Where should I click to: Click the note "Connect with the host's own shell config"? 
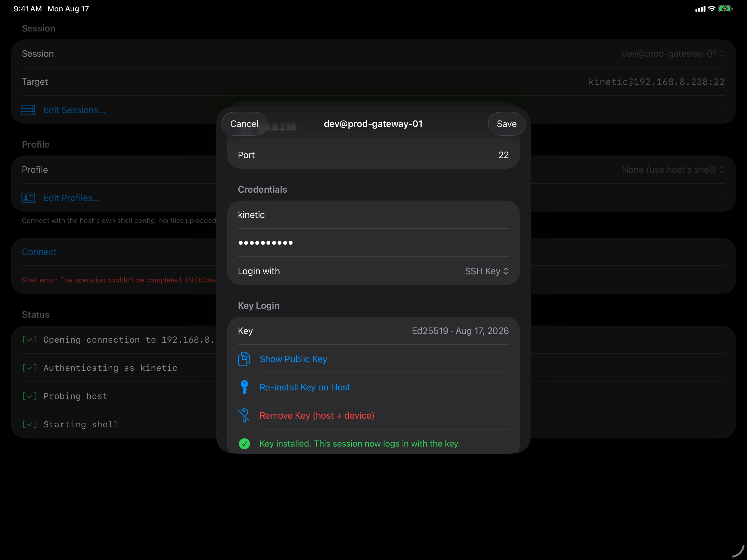point(119,221)
